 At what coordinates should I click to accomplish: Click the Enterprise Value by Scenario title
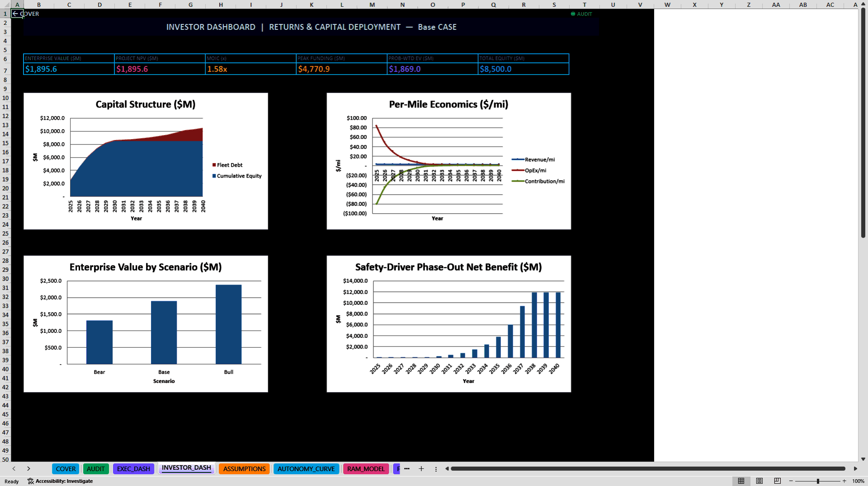click(x=146, y=267)
